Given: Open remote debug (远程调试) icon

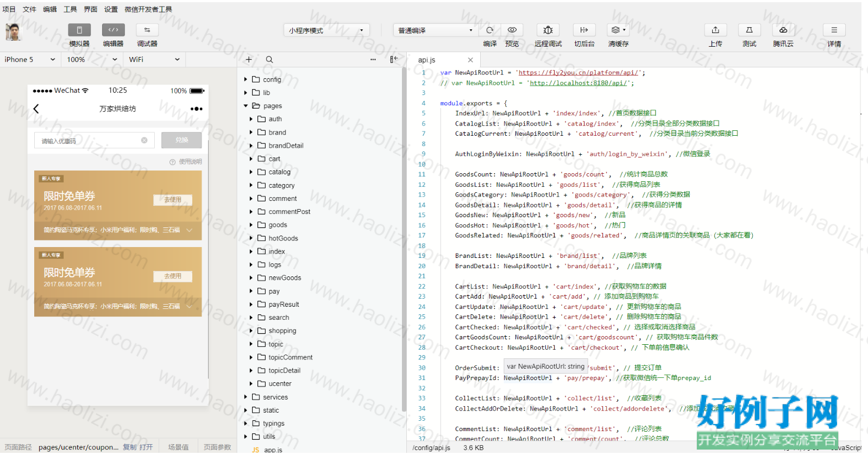Looking at the screenshot, I should [548, 30].
